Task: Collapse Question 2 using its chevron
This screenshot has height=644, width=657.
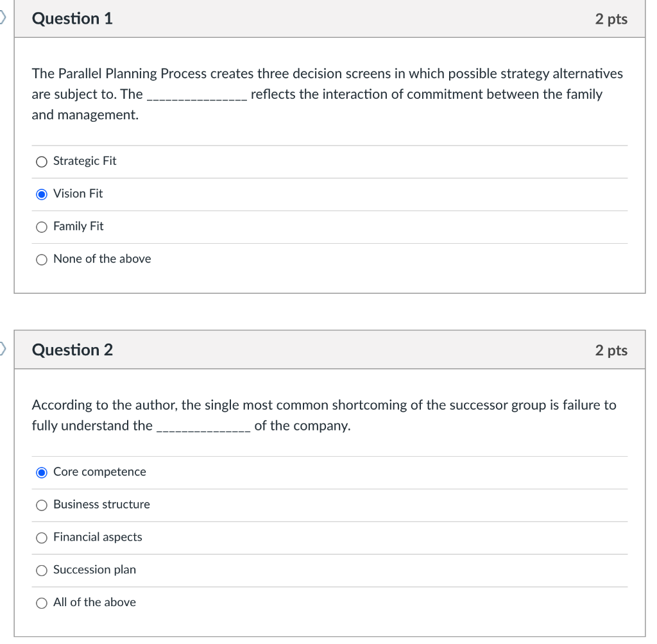Action: point(3,350)
